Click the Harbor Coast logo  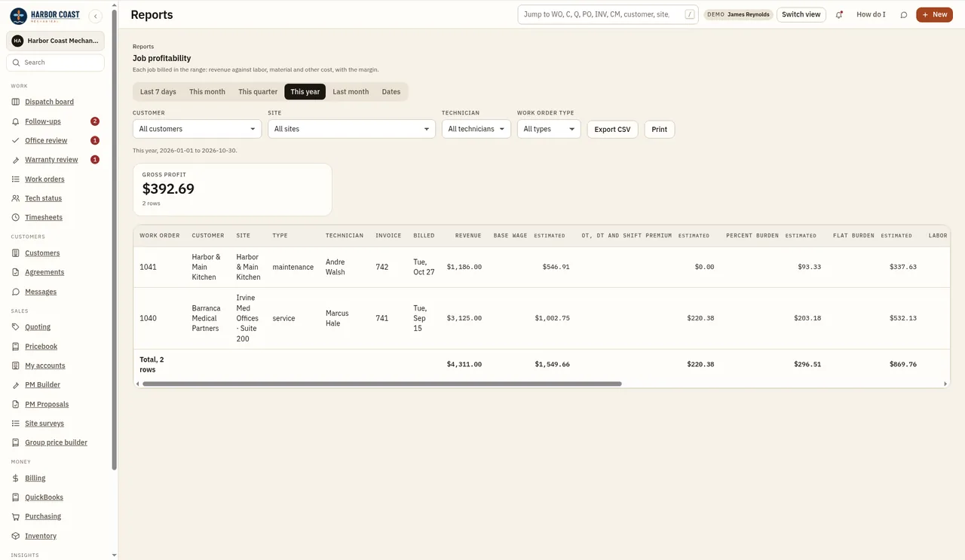click(45, 16)
